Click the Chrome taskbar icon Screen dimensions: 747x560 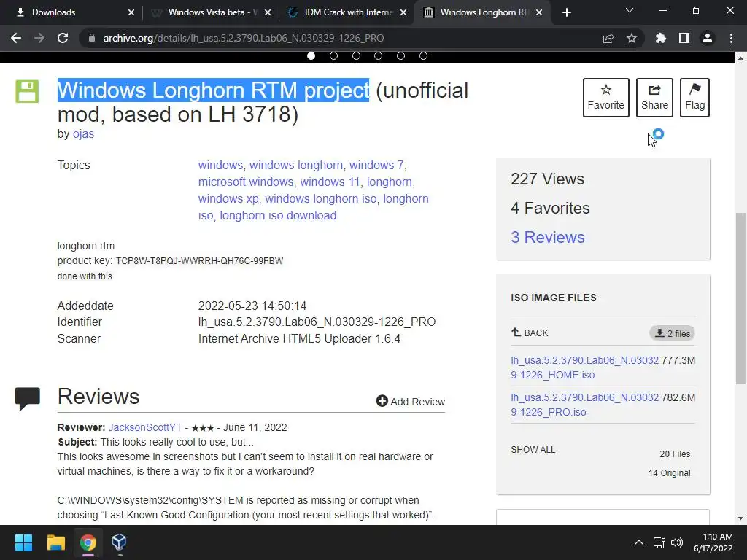pos(88,542)
